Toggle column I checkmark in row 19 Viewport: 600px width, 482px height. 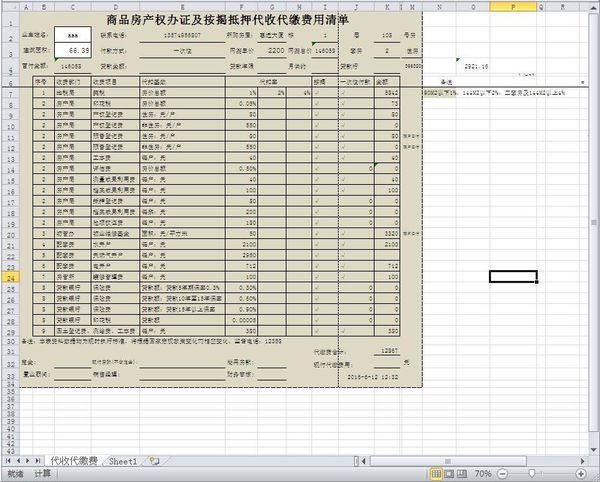click(x=316, y=223)
